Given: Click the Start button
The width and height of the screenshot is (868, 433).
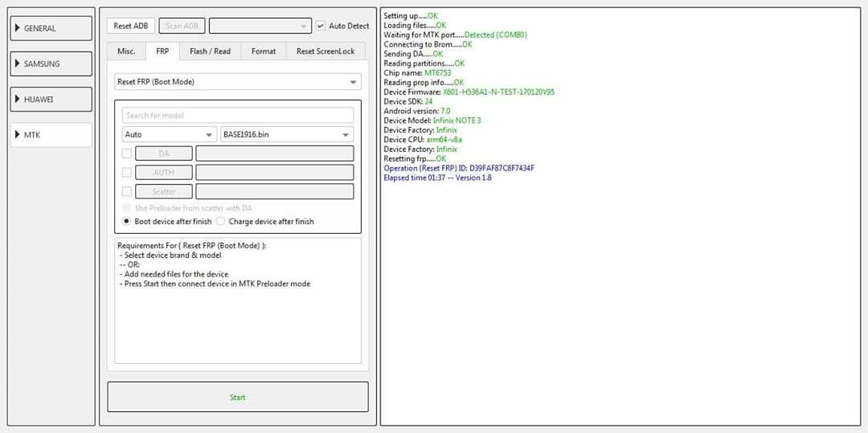Looking at the screenshot, I should pos(237,397).
